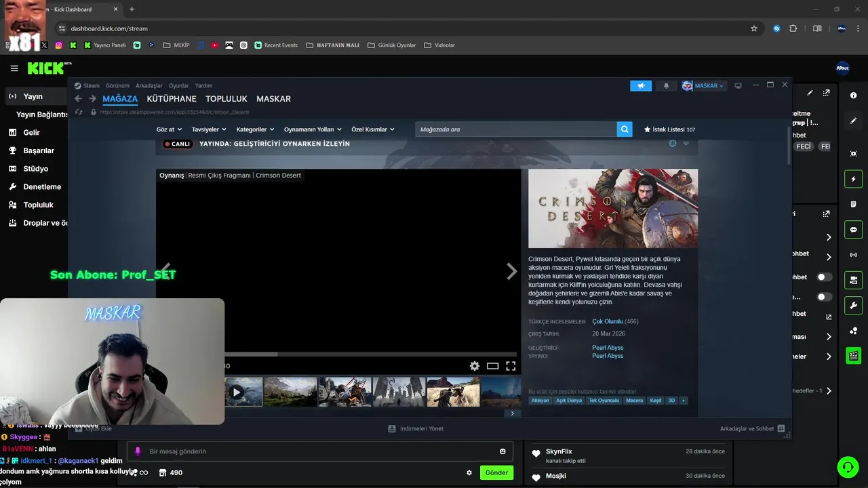Toggle theater mode on Steam trailer

click(x=493, y=366)
